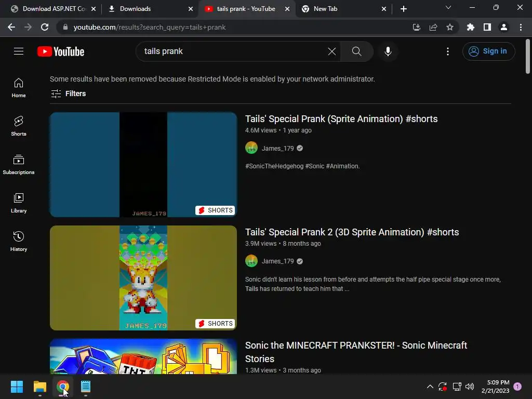This screenshot has width=532, height=399.
Task: Play the first Shorts thumbnail
Action: pyautogui.click(x=143, y=165)
